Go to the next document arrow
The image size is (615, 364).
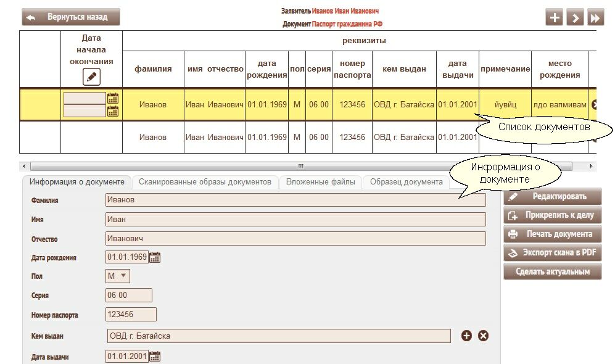(575, 18)
